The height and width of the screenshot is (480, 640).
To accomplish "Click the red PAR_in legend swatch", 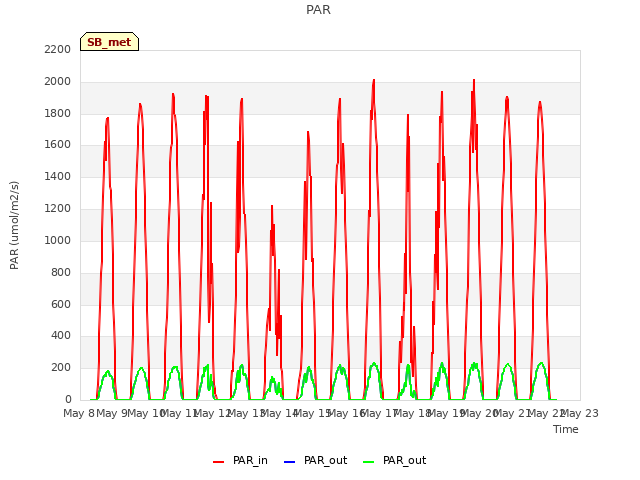I will [218, 462].
